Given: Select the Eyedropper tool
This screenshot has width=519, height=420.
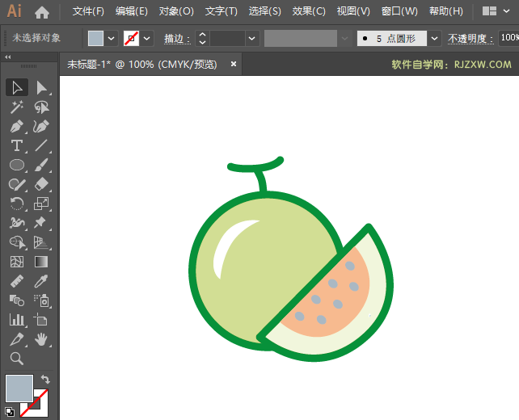Looking at the screenshot, I should (41, 281).
